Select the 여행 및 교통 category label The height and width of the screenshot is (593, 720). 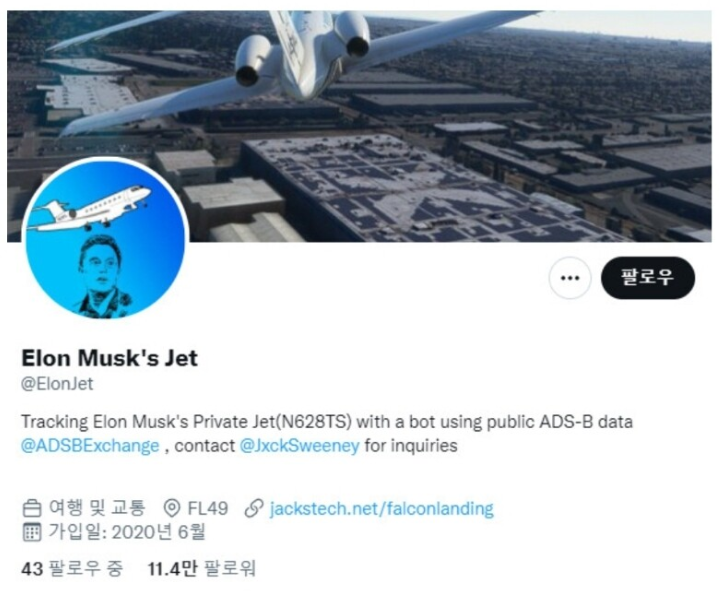click(x=97, y=508)
